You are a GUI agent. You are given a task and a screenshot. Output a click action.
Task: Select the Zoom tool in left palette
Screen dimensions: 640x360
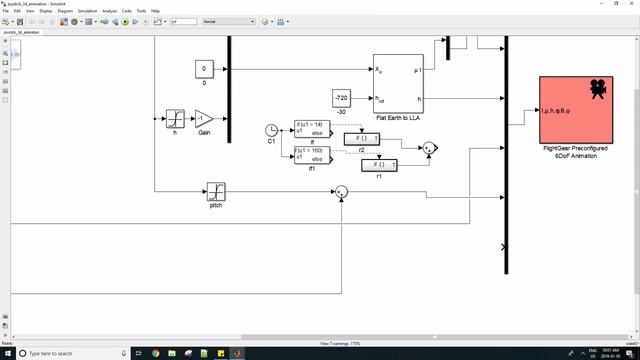pos(5,53)
